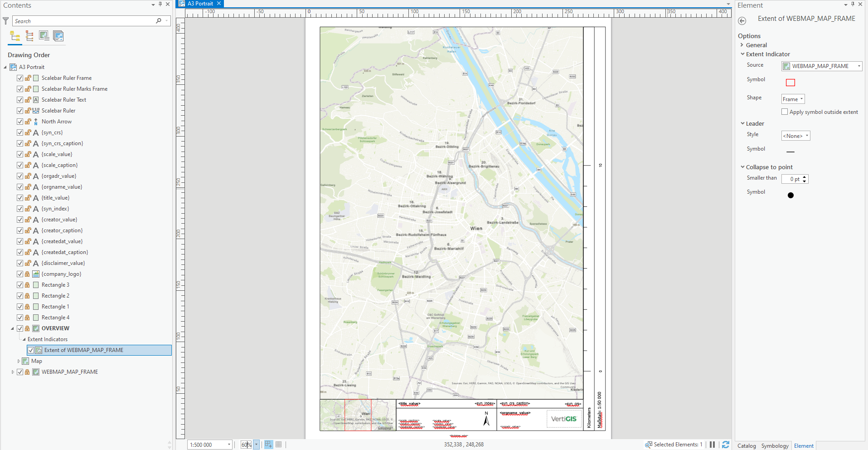Click the search magnifier in Contents panel

[x=159, y=21]
